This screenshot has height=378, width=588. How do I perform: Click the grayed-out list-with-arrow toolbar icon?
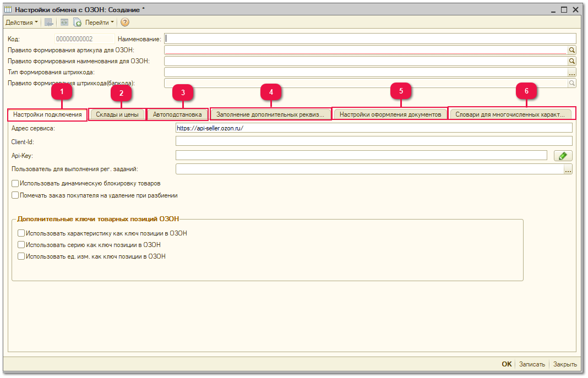[x=49, y=23]
